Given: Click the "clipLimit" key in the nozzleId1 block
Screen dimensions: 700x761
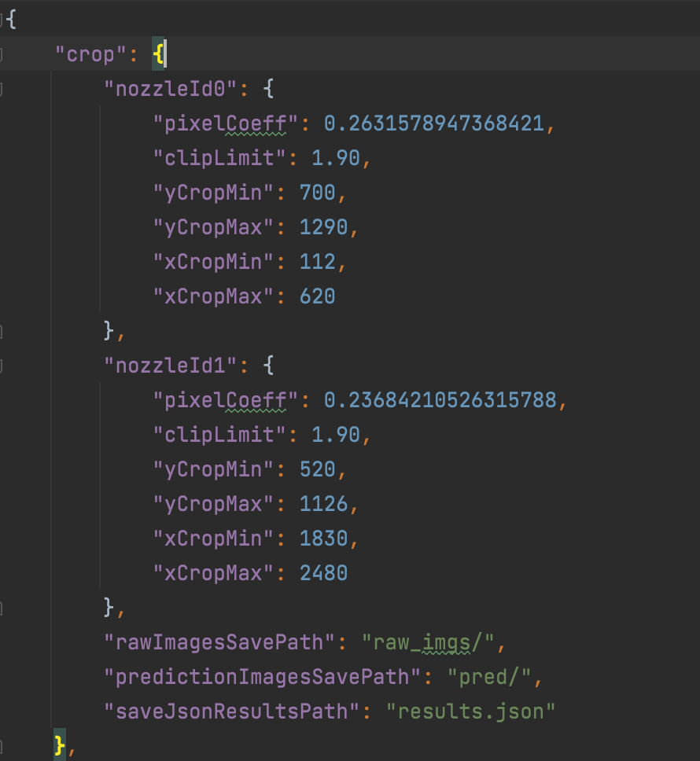Looking at the screenshot, I should (219, 435).
